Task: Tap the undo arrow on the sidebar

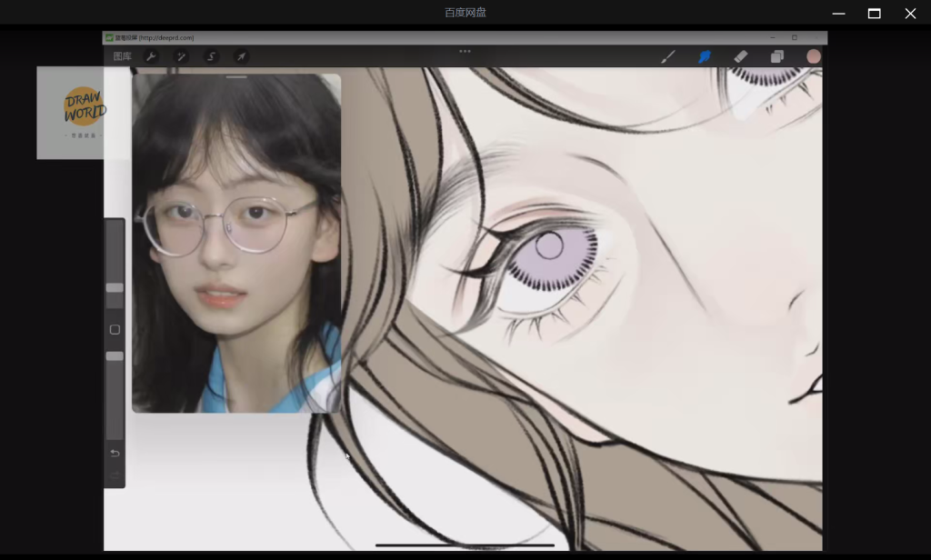Action: coord(115,454)
